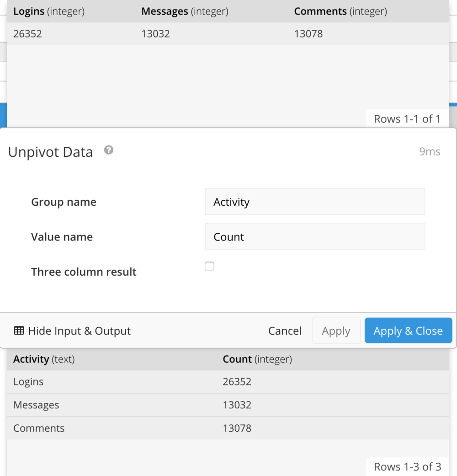457x476 pixels.
Task: Click the Group name field containing Activity
Action: [x=315, y=202]
